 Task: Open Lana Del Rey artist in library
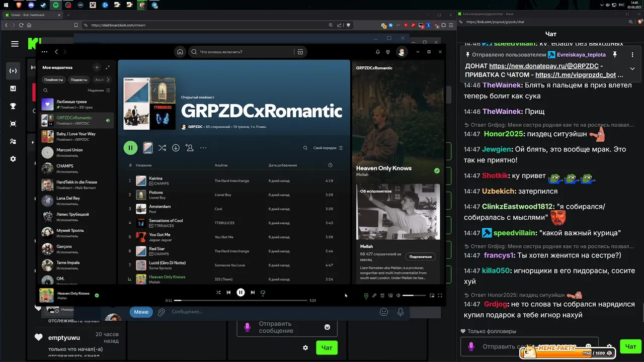(x=77, y=201)
